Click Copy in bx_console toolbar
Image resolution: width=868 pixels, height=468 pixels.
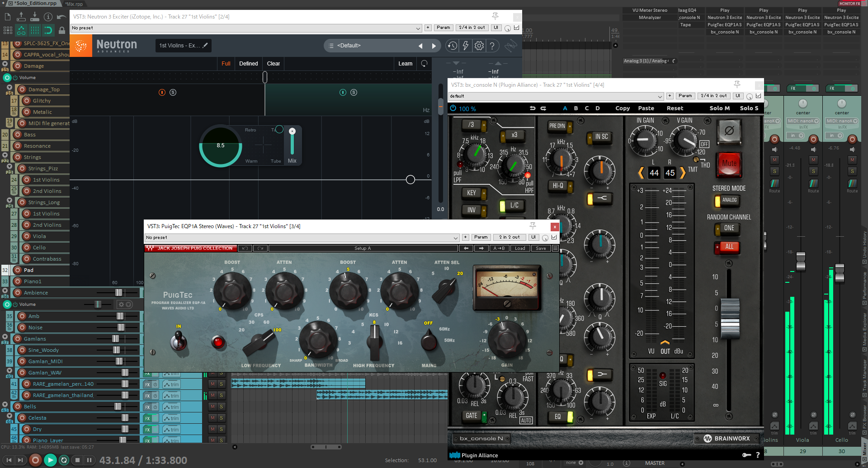[x=623, y=108]
